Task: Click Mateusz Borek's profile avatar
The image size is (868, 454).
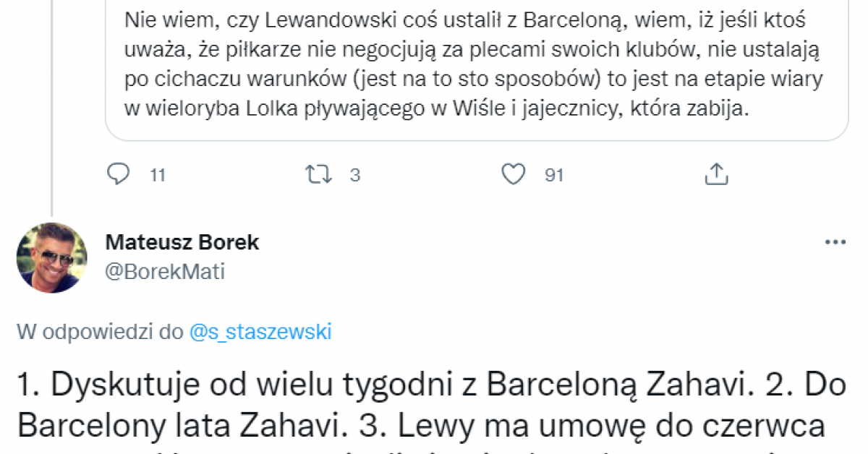Action: pyautogui.click(x=54, y=257)
